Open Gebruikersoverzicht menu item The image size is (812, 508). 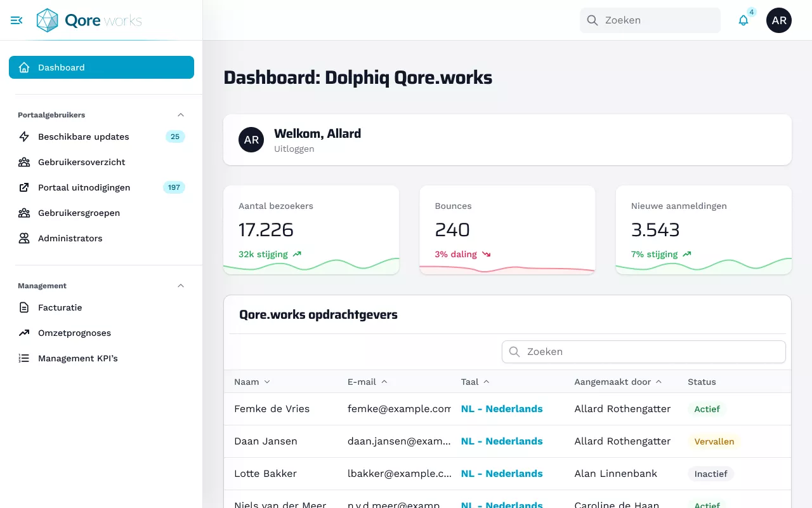81,162
